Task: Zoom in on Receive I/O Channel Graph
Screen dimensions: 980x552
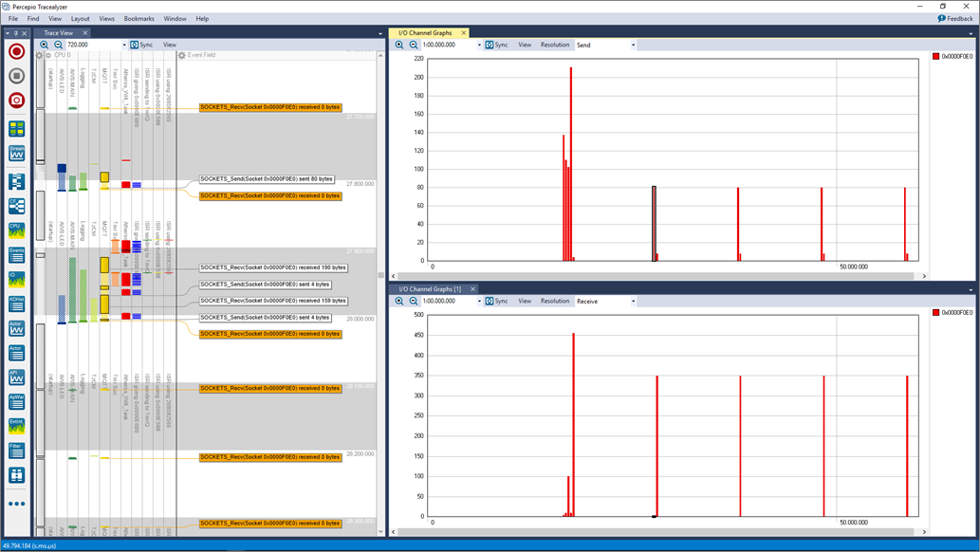Action: click(398, 301)
